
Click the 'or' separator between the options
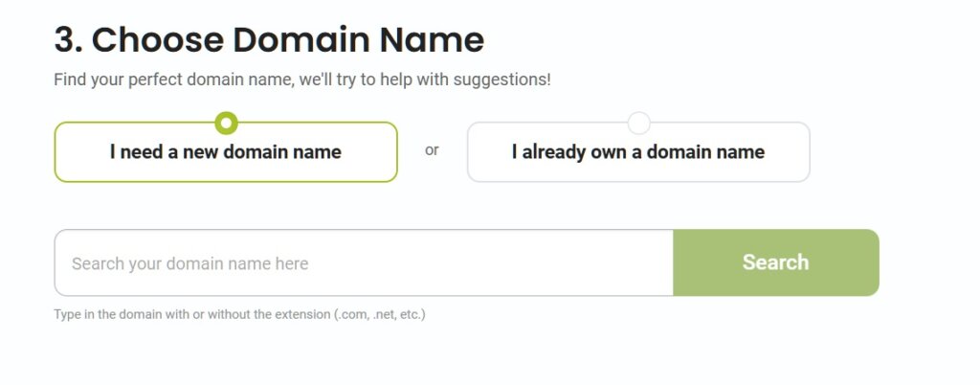click(432, 150)
